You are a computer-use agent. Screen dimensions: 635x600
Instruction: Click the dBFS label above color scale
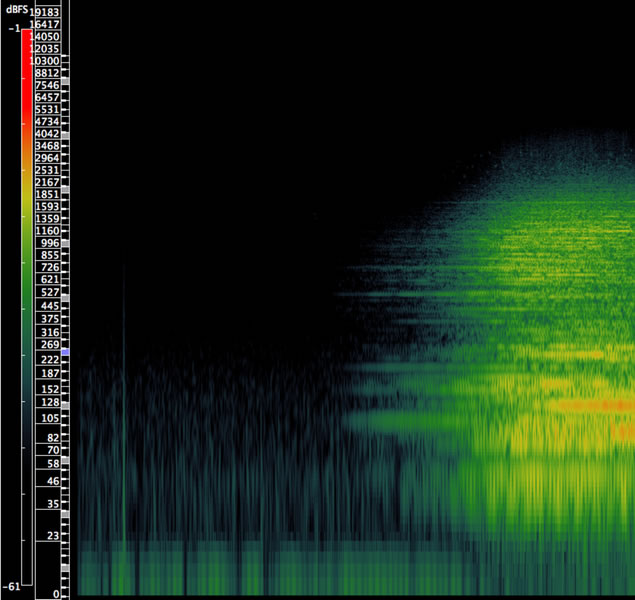coord(17,9)
